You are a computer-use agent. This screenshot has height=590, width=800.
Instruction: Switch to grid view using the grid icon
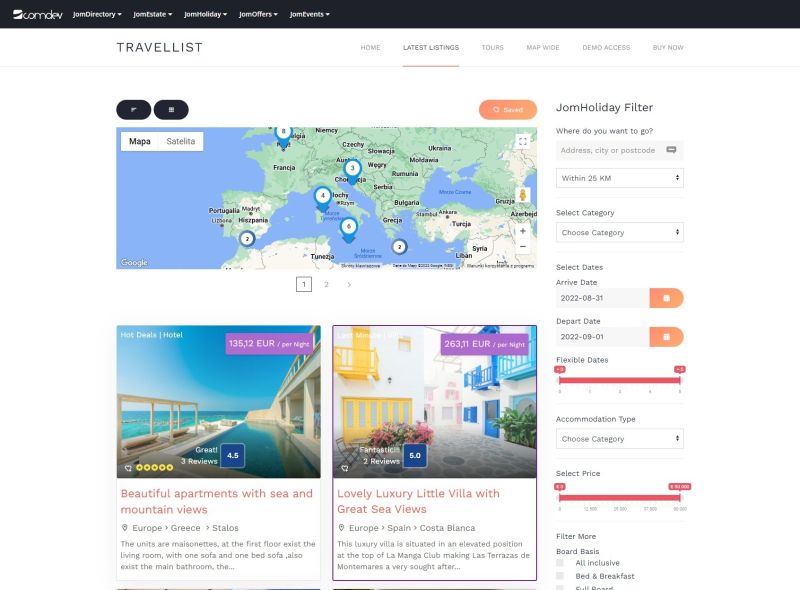tap(170, 109)
